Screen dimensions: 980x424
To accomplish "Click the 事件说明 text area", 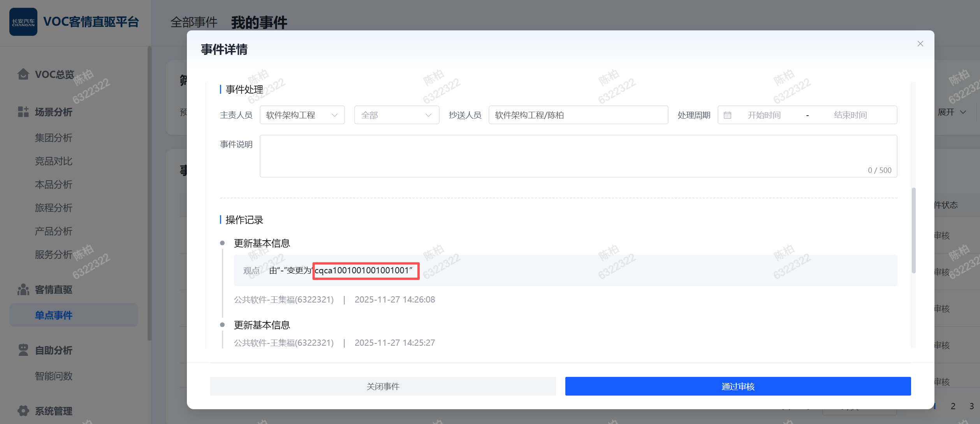I will point(578,156).
